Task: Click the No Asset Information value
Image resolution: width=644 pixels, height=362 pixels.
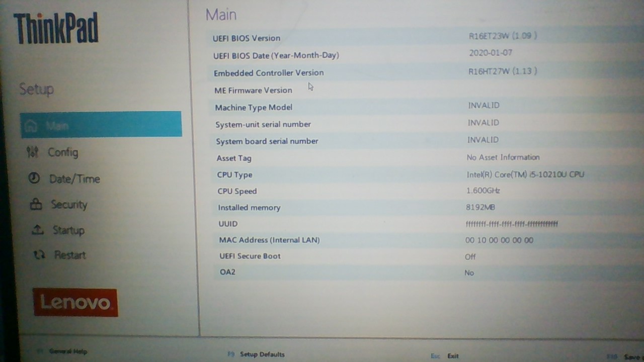Action: (503, 157)
